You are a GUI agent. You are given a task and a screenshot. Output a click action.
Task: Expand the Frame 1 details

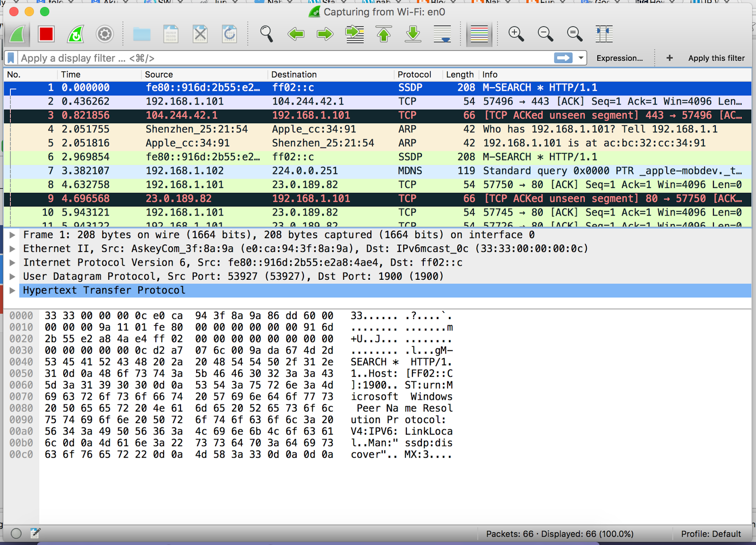coord(12,235)
